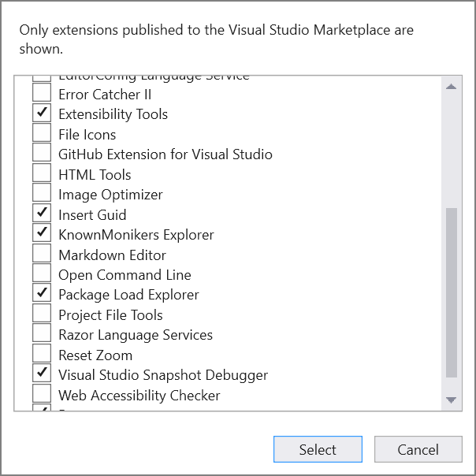Uncheck the Insert Guid checkbox

[42, 213]
